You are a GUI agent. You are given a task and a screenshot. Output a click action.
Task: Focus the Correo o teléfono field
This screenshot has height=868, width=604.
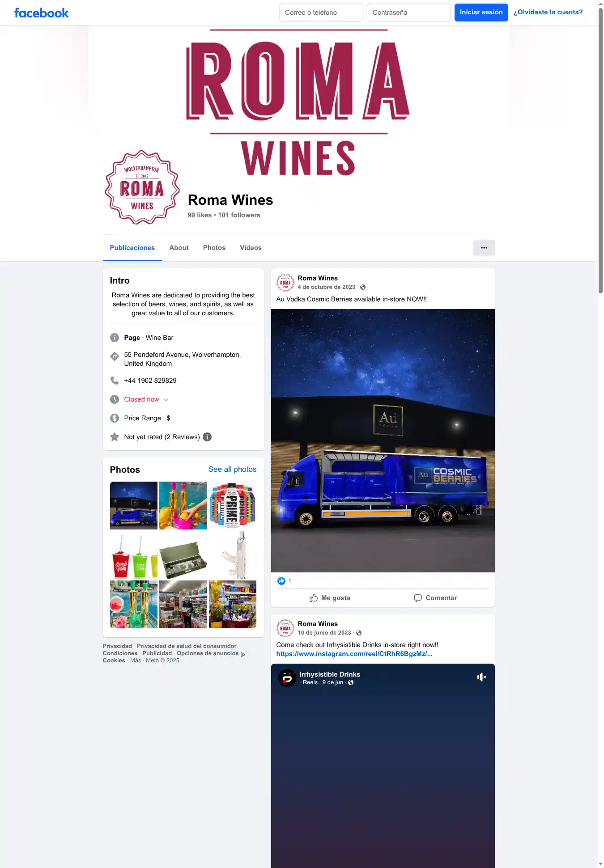point(321,13)
